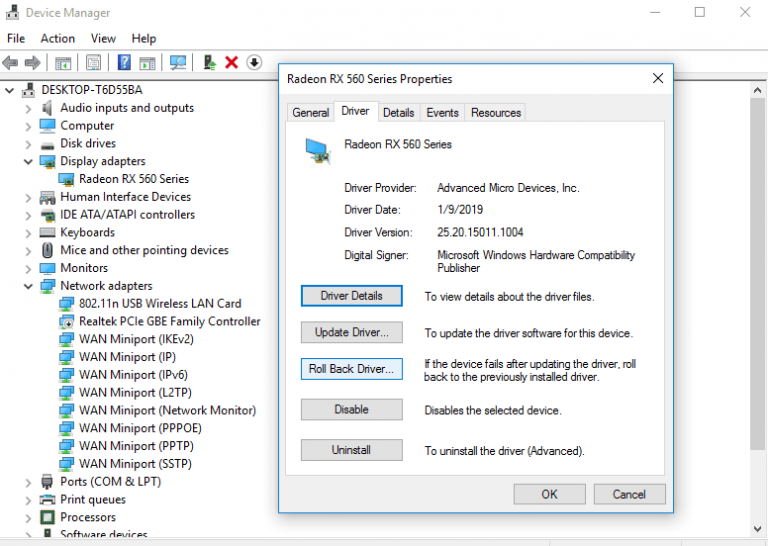Expand the Monitors category chevron
This screenshot has height=546, width=768.
(28, 268)
